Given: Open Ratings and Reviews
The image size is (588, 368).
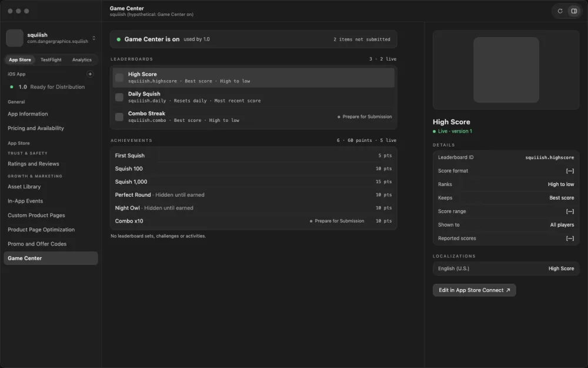Looking at the screenshot, I should point(51,164).
